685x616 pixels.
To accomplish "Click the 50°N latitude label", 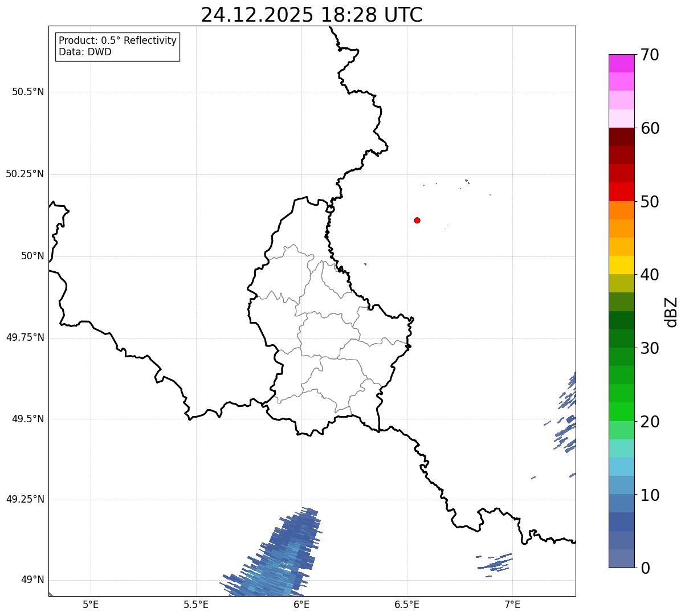I will [32, 256].
